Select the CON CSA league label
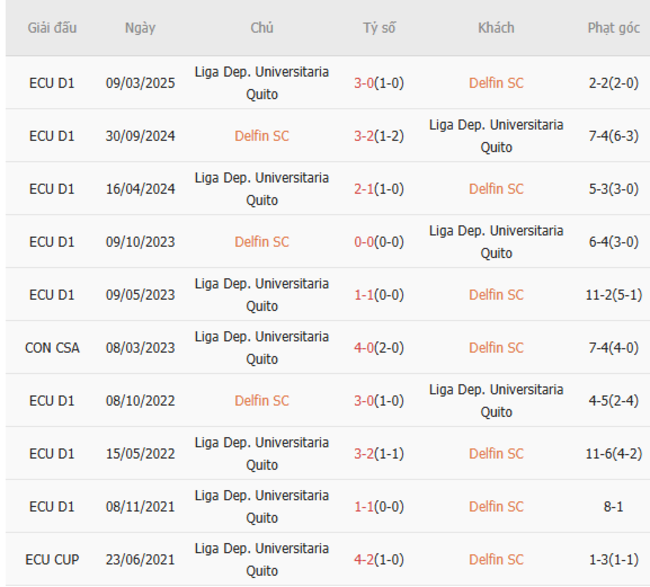This screenshot has width=650, height=587. point(51,348)
